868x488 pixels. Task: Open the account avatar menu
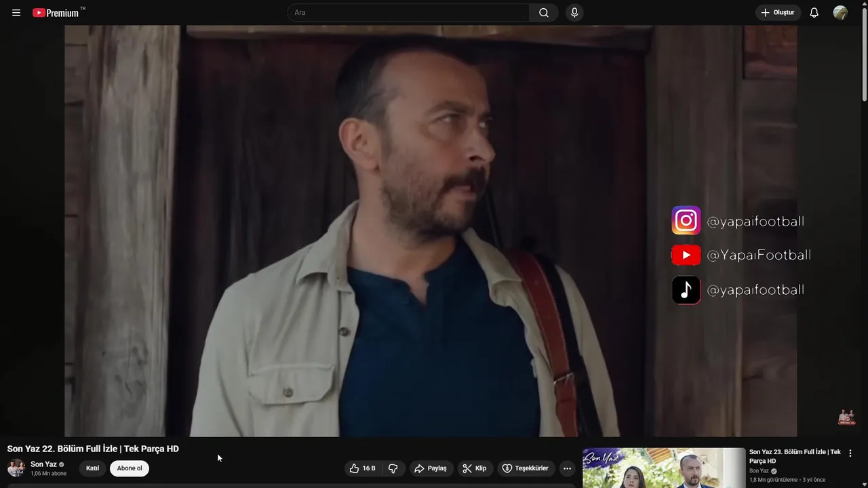[x=840, y=13]
